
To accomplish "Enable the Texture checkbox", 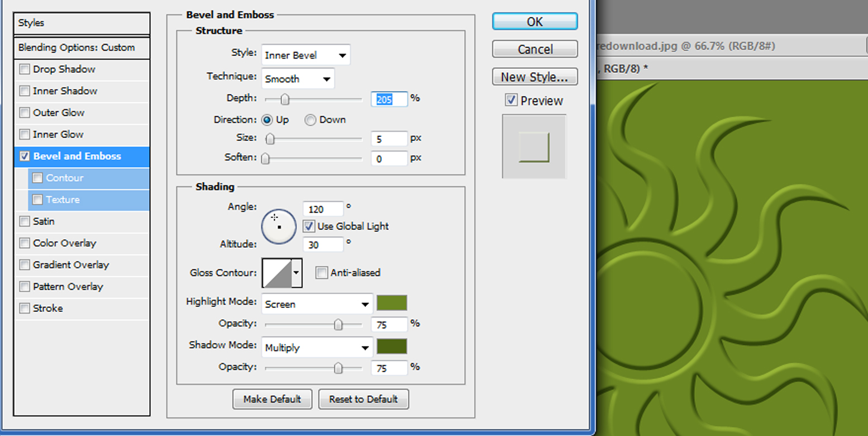I will tap(37, 200).
